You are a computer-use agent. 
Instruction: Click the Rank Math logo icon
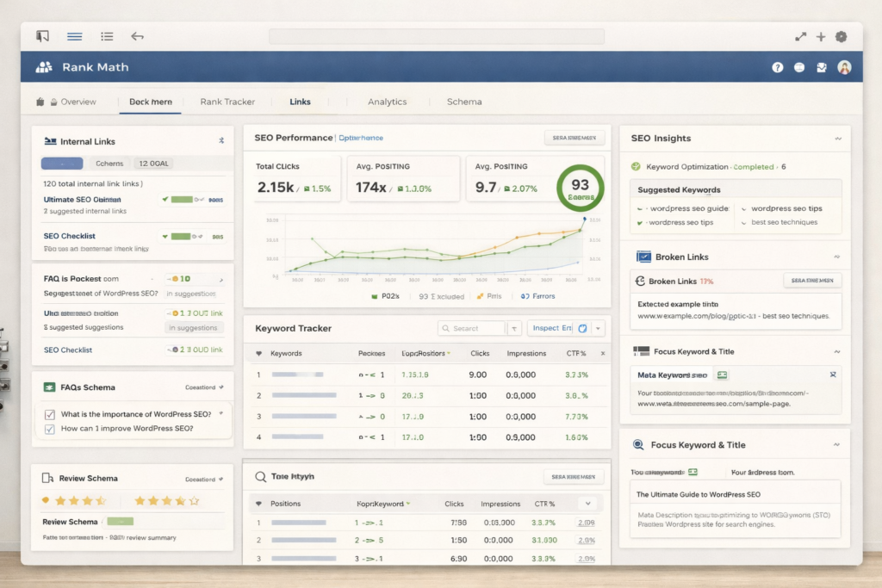coord(43,67)
